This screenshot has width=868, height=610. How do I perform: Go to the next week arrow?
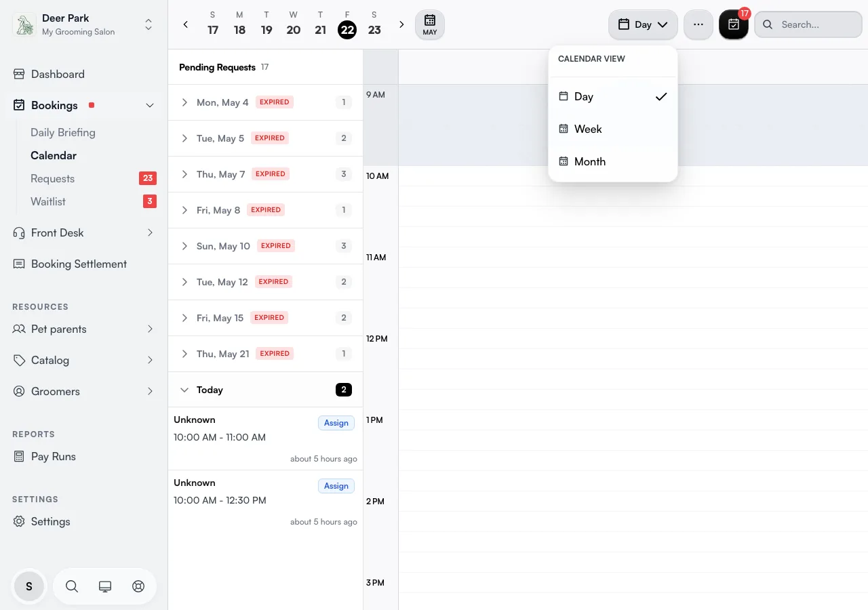click(401, 24)
